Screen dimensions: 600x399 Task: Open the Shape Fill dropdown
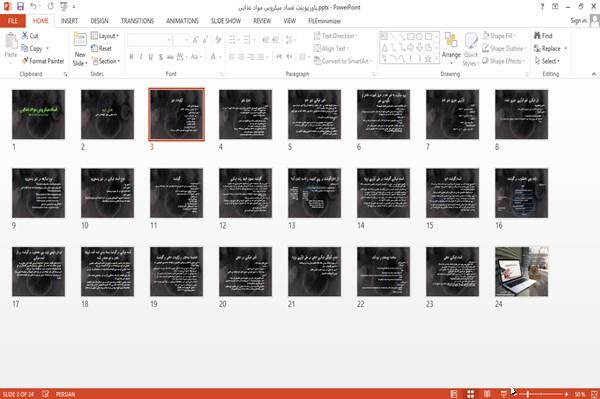pyautogui.click(x=499, y=36)
